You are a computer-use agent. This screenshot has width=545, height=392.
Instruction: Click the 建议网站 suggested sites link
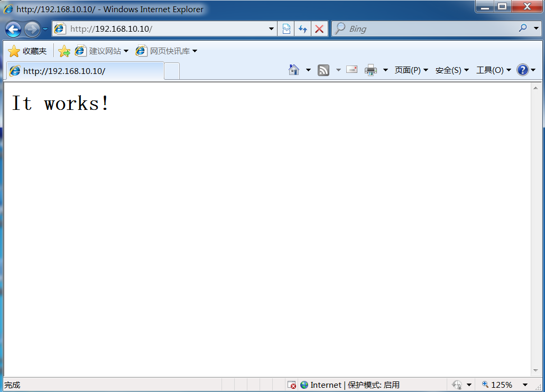pos(105,51)
